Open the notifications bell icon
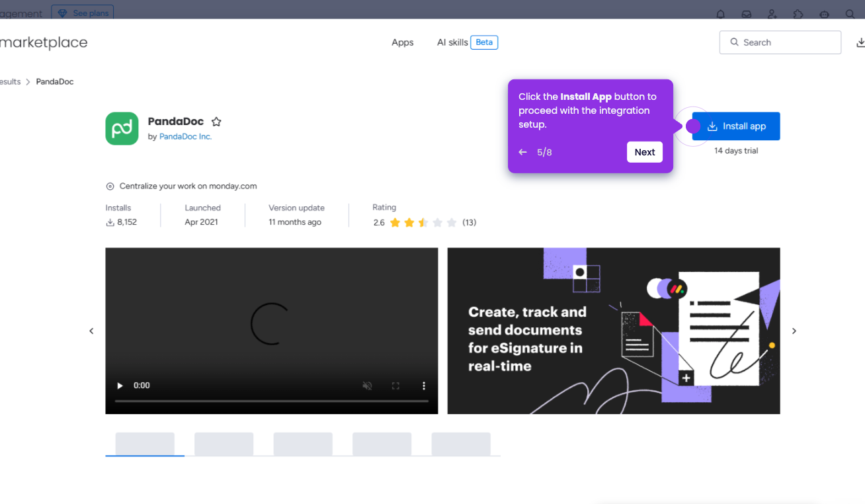The width and height of the screenshot is (865, 504). point(721,14)
